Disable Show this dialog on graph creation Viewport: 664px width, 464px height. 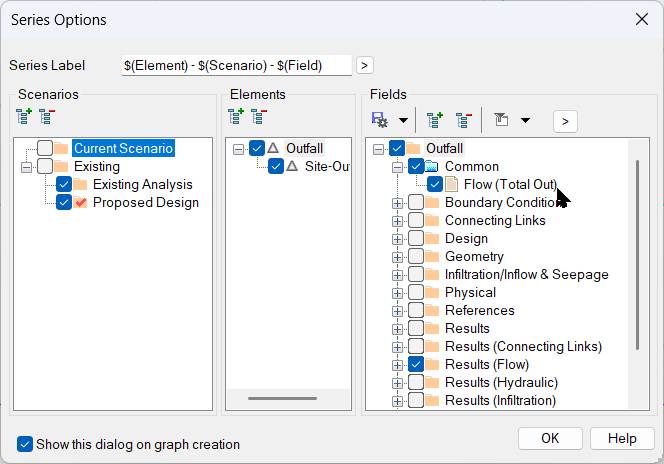pos(25,444)
